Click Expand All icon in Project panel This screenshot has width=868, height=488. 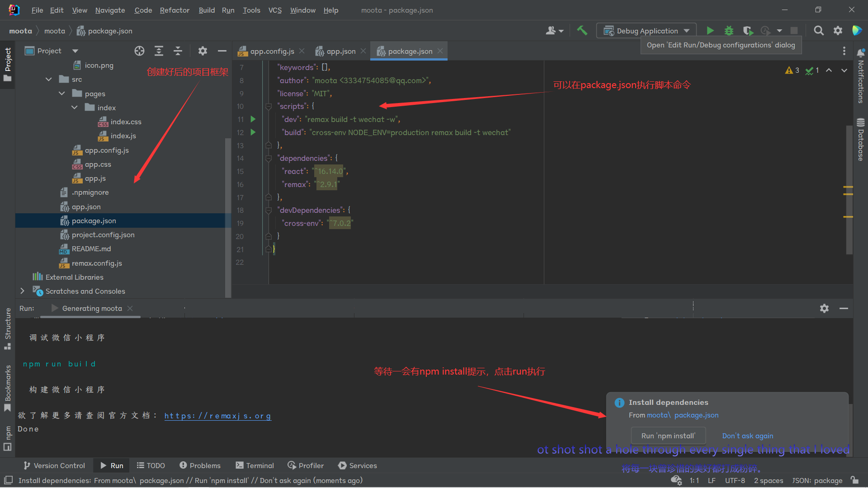point(159,51)
